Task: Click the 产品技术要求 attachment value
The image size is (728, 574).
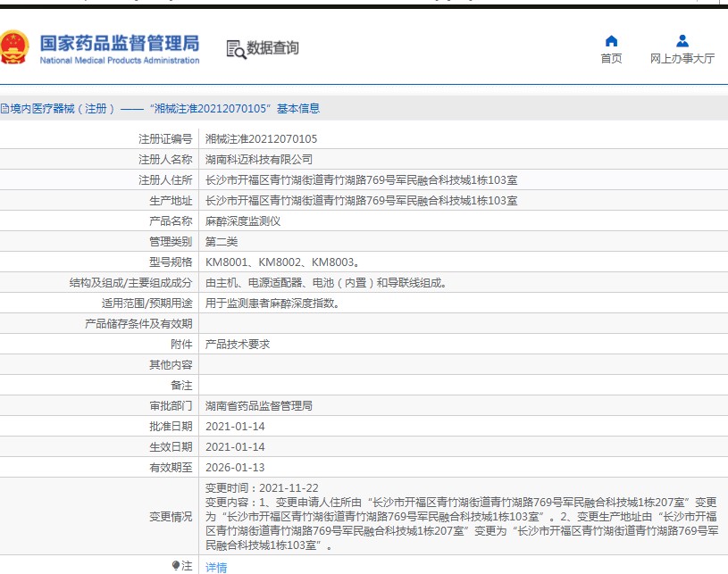Action: 238,345
